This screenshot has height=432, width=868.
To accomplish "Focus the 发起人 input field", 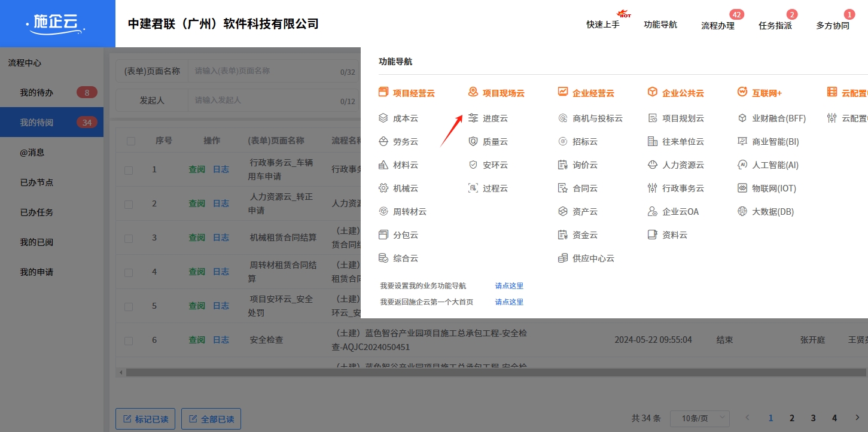I will pyautogui.click(x=263, y=101).
